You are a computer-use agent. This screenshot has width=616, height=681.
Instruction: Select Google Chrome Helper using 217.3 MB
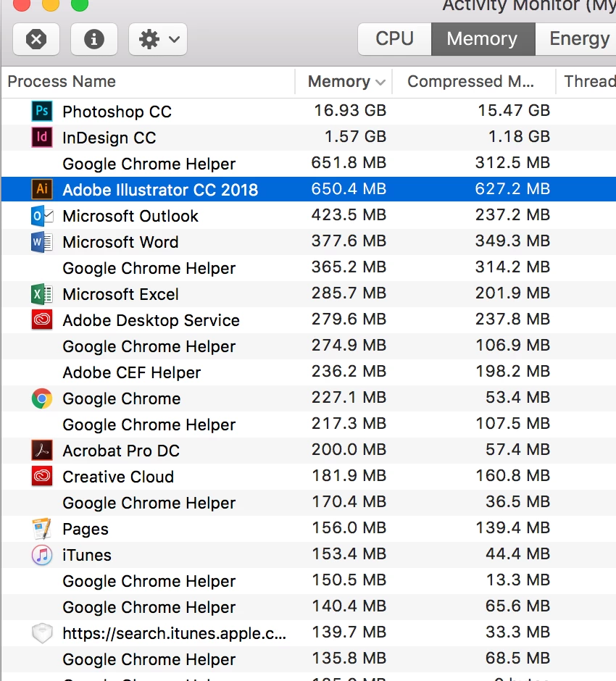pyautogui.click(x=149, y=425)
